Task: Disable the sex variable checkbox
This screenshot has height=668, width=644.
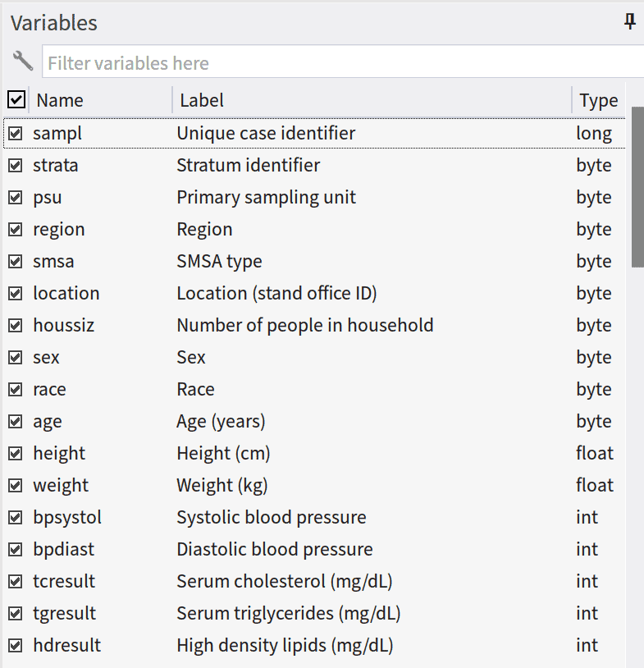Action: pyautogui.click(x=16, y=357)
